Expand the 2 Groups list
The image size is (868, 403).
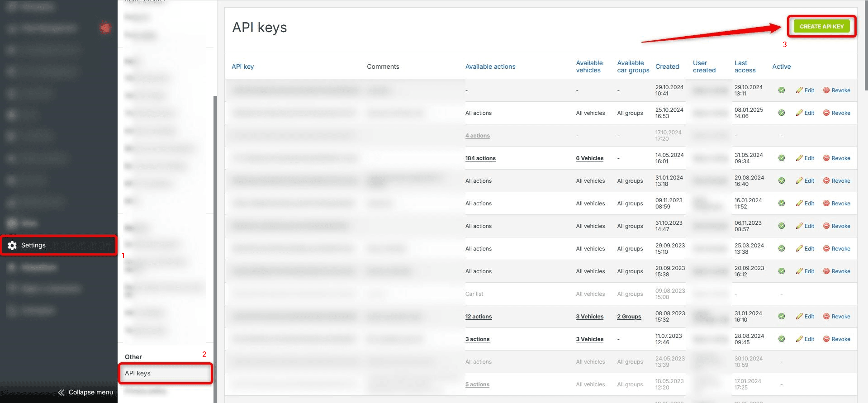point(629,316)
